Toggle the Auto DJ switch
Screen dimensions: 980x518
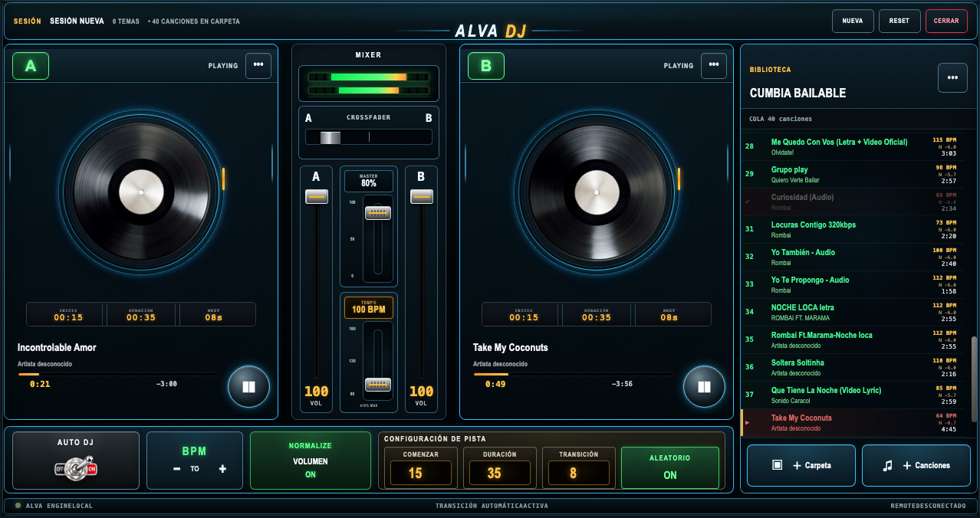pyautogui.click(x=76, y=468)
